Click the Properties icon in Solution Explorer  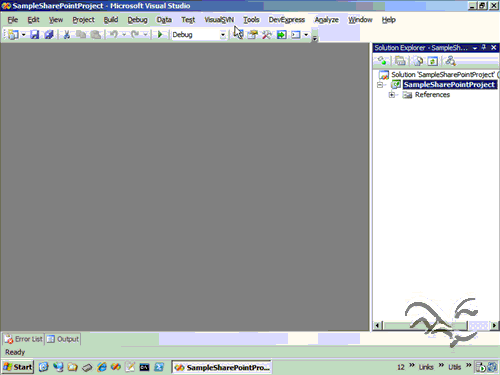coord(382,61)
